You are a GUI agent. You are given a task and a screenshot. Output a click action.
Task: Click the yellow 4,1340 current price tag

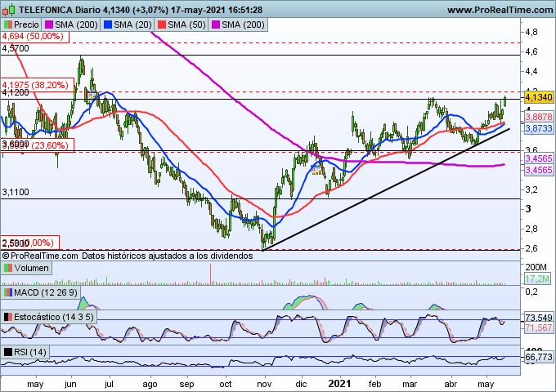(539, 97)
